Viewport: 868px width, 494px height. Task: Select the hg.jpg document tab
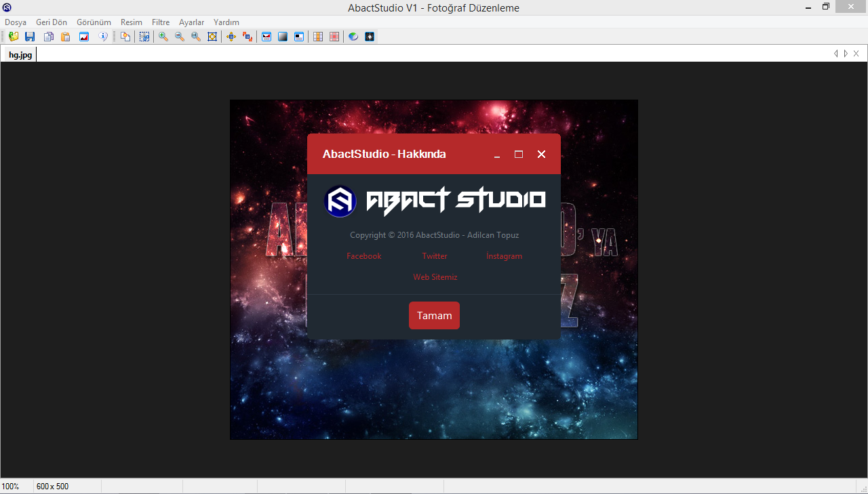click(x=20, y=55)
